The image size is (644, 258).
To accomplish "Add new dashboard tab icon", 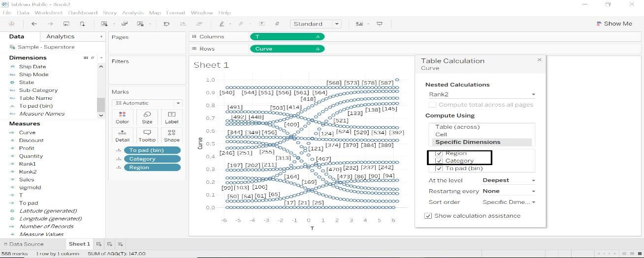I will click(110, 244).
